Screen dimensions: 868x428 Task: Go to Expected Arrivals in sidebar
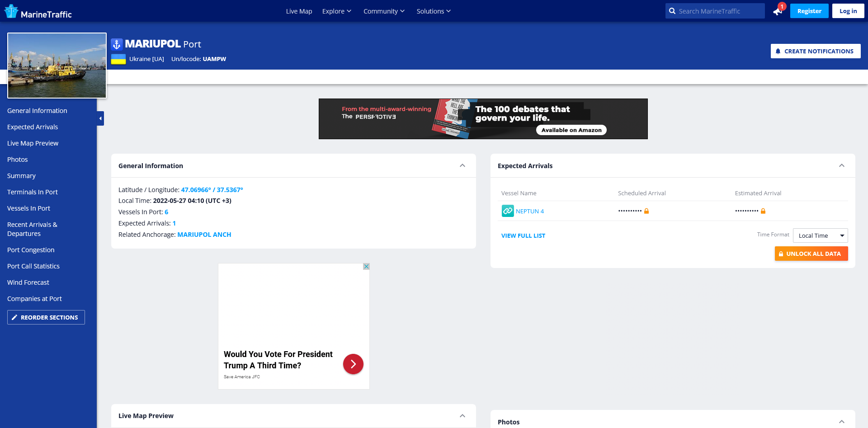pyautogui.click(x=33, y=127)
